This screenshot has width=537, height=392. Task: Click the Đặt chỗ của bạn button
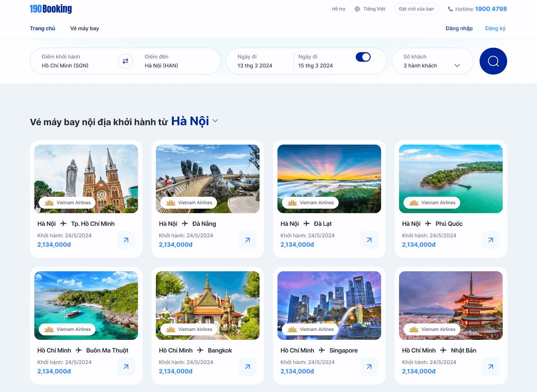click(x=416, y=9)
